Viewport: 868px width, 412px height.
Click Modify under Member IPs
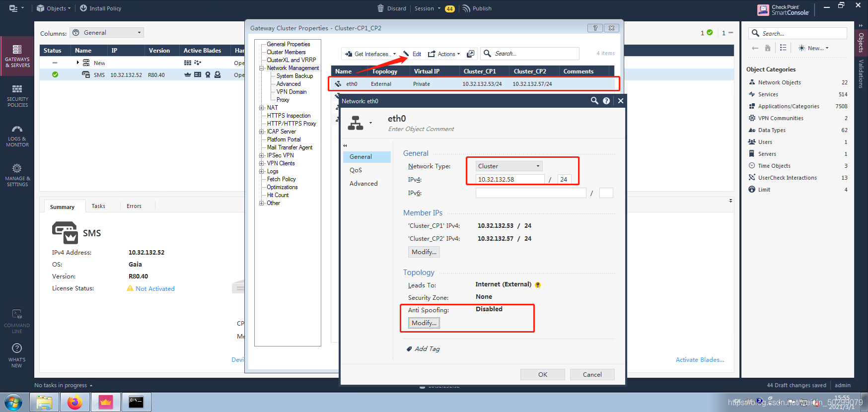click(424, 252)
